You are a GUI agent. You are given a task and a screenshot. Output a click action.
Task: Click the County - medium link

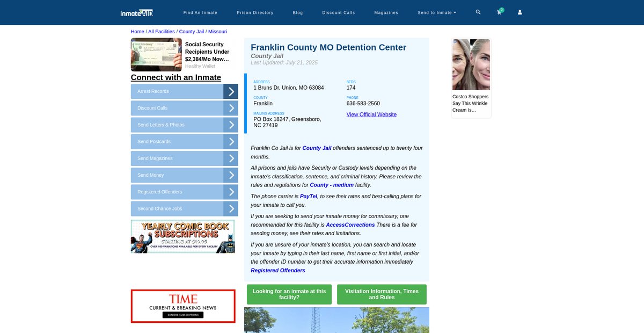332,185
